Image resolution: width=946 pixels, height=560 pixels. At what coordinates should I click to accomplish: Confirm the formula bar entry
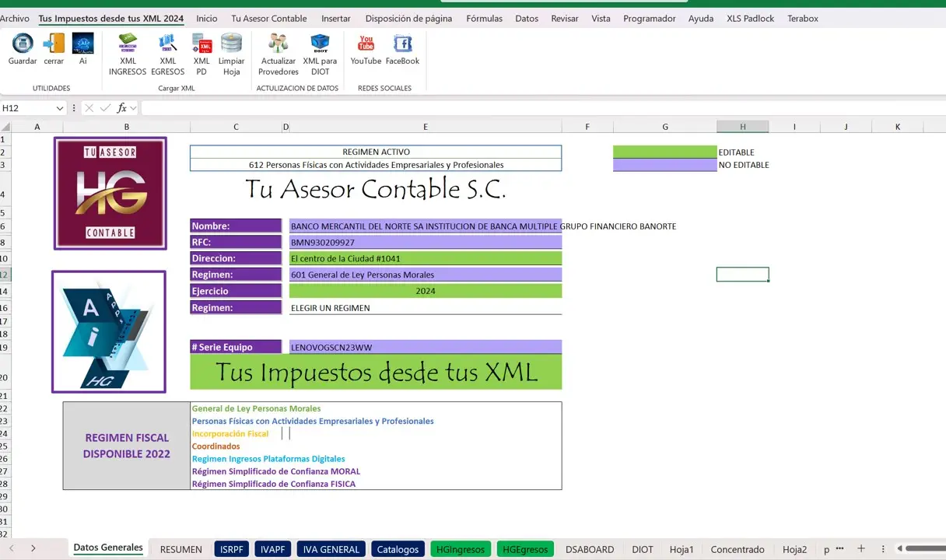point(105,108)
